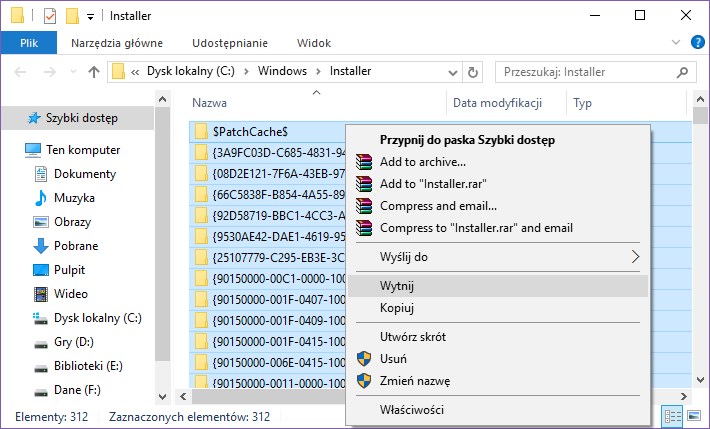
Task: Open the Udostępnianie ribbon tab
Action: [230, 43]
